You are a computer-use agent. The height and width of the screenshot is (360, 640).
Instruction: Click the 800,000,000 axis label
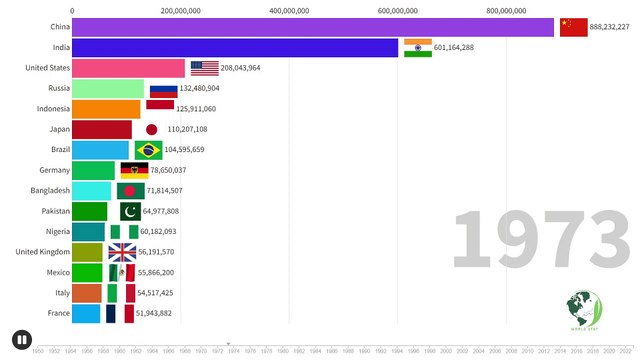[x=506, y=11]
